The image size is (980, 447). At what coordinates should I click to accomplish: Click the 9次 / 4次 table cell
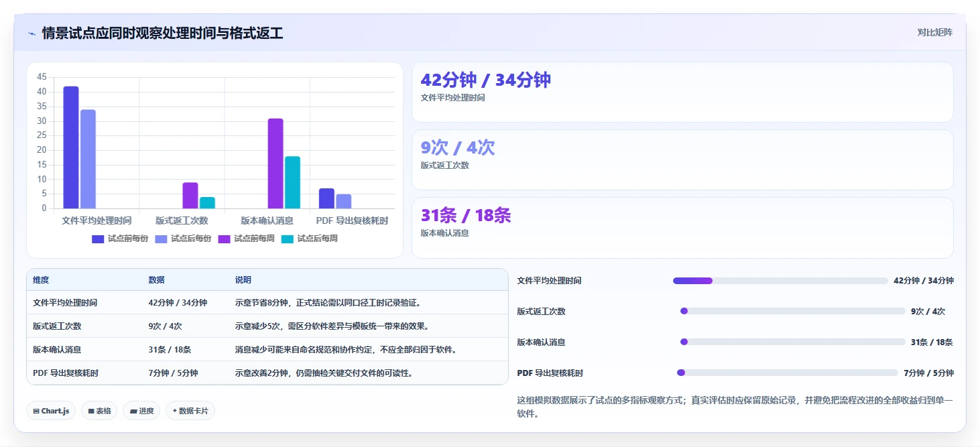tap(165, 326)
